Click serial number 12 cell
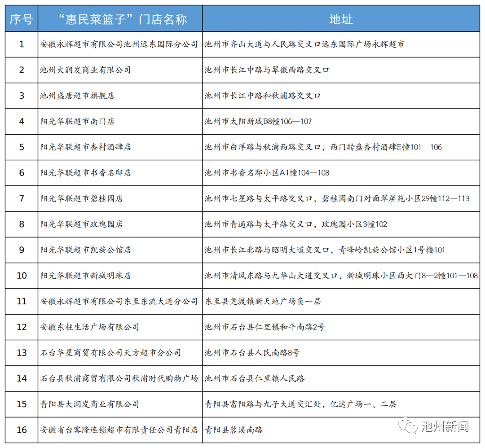Image resolution: width=485 pixels, height=448 pixels. point(22,326)
